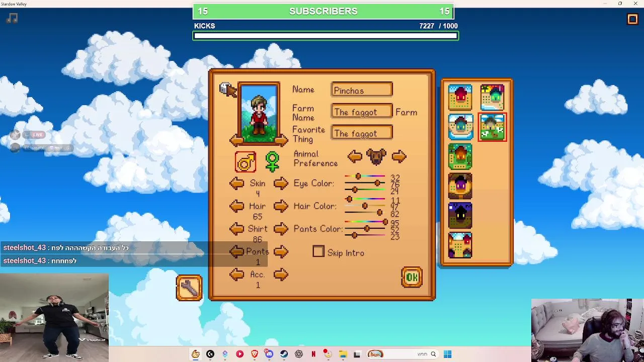The height and width of the screenshot is (362, 644).
Task: Open the Windows Start button
Action: pos(448,354)
